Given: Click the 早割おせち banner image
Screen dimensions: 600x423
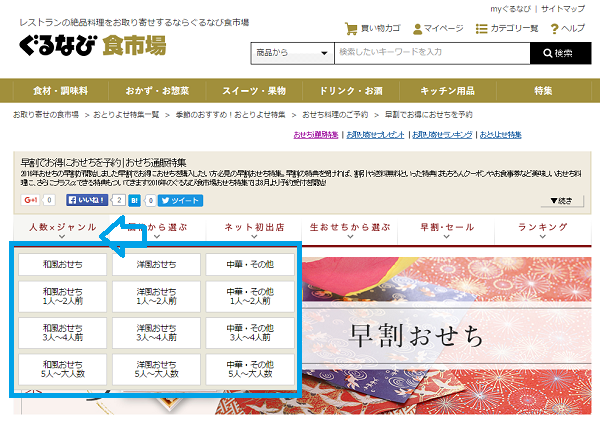Looking at the screenshot, I should click(447, 335).
